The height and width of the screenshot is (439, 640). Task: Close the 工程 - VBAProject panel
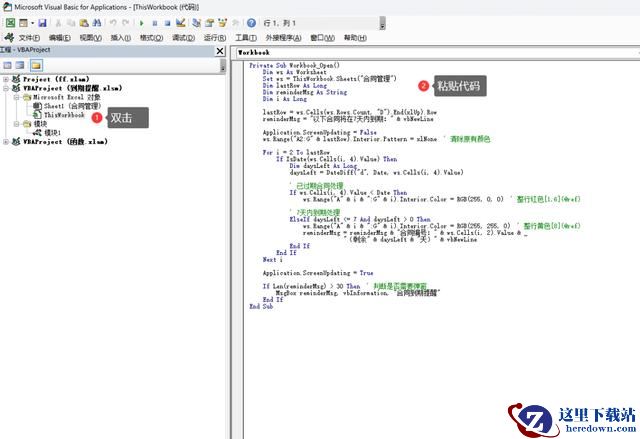click(x=220, y=51)
